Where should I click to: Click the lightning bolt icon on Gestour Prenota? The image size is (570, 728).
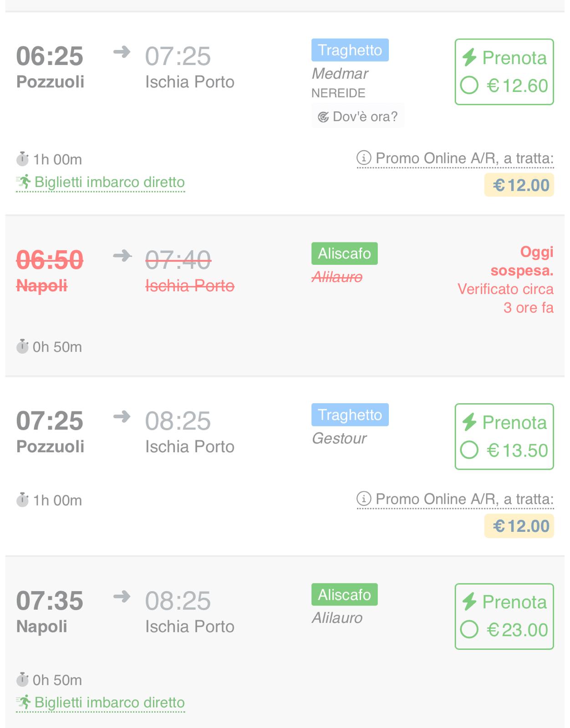[x=469, y=422]
